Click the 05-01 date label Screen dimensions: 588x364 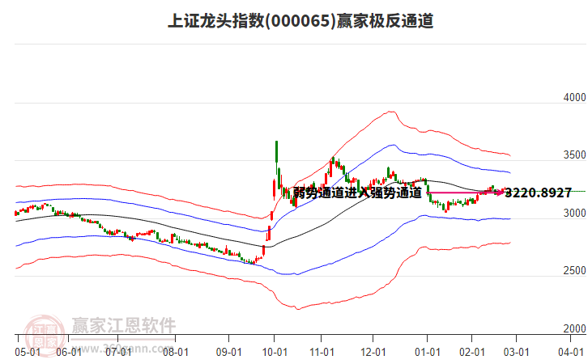[x=28, y=353]
